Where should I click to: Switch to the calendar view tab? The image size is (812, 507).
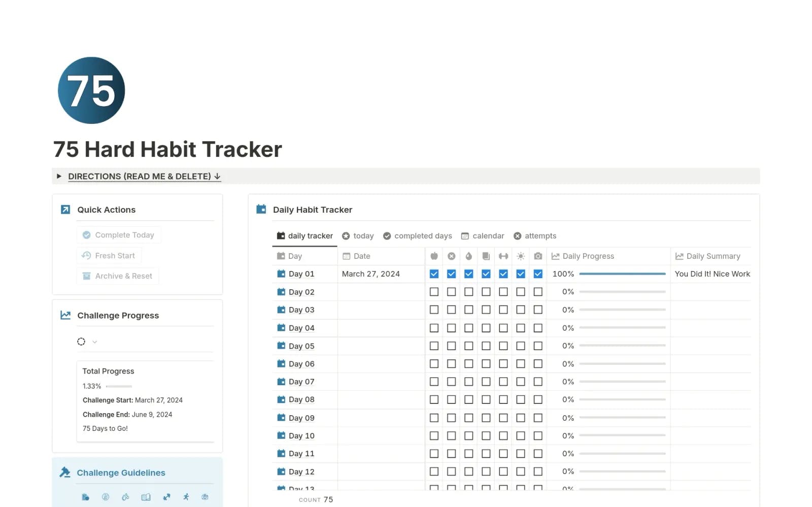483,236
